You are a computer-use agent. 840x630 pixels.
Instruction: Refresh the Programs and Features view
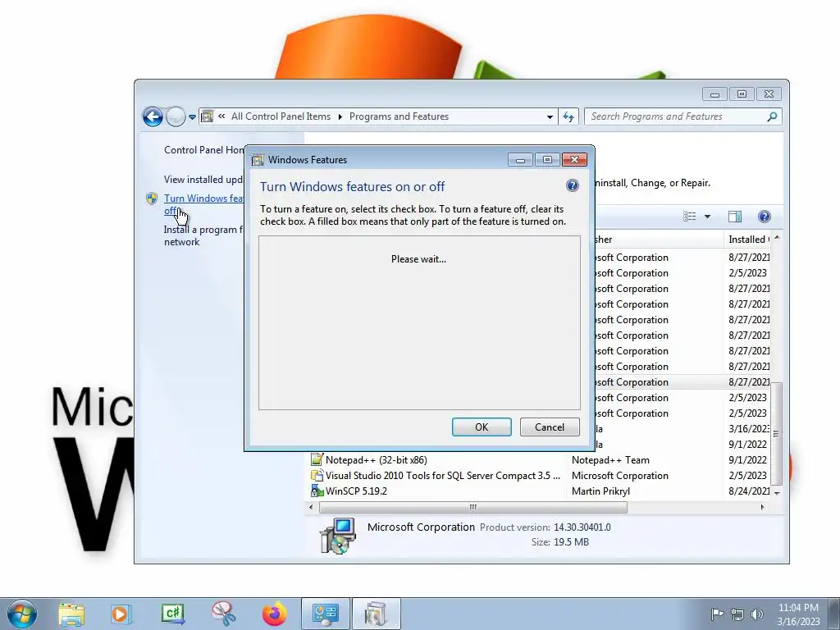[x=568, y=116]
